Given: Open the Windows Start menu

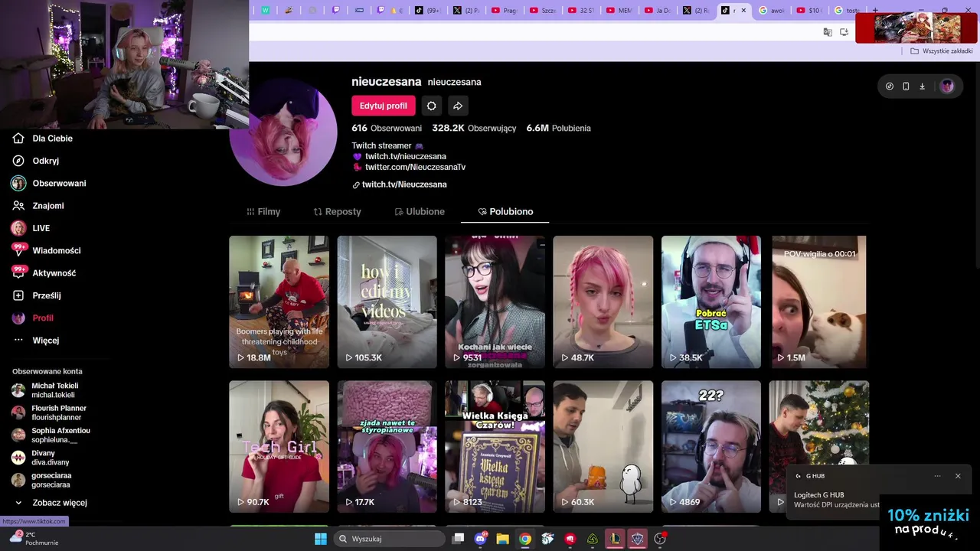Looking at the screenshot, I should [320, 539].
